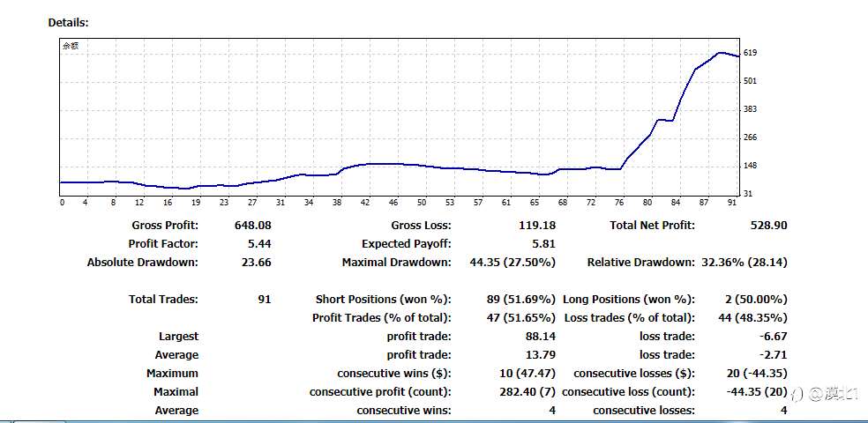
Task: Click the Largest row label
Action: click(x=178, y=337)
